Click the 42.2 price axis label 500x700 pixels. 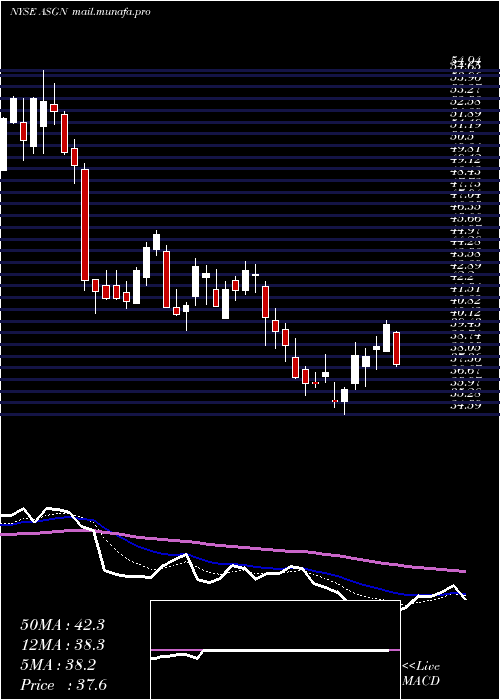click(x=462, y=277)
